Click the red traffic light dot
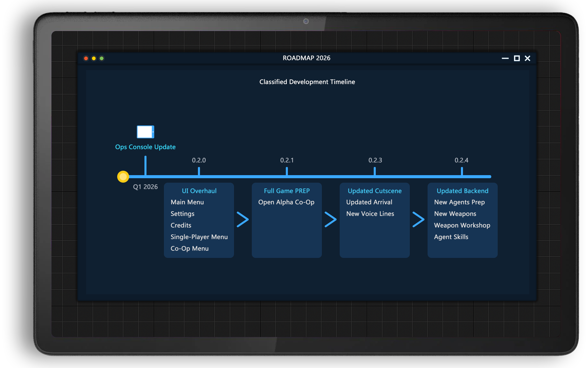The width and height of the screenshot is (588, 368). [x=86, y=58]
